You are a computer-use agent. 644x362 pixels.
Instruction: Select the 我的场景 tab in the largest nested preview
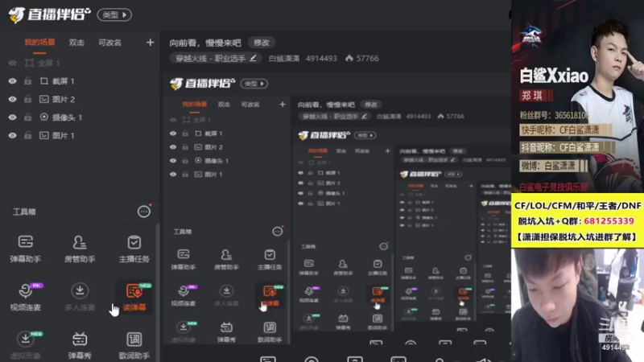(195, 105)
